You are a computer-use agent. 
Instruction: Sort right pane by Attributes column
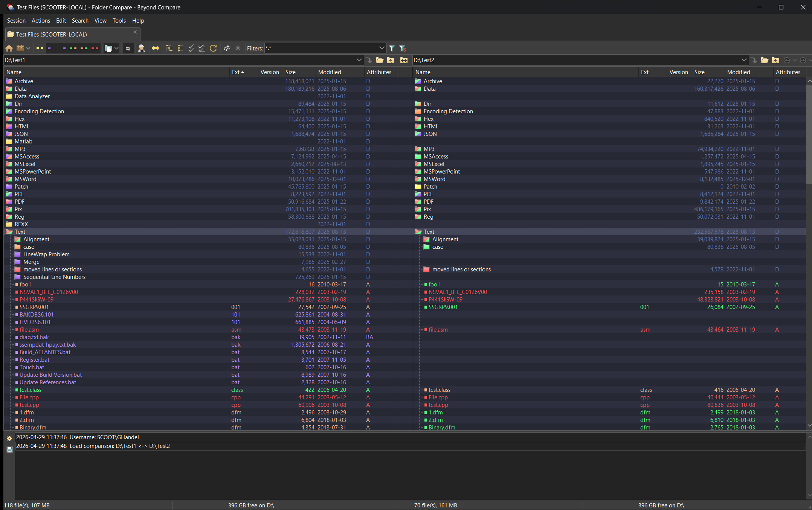790,72
